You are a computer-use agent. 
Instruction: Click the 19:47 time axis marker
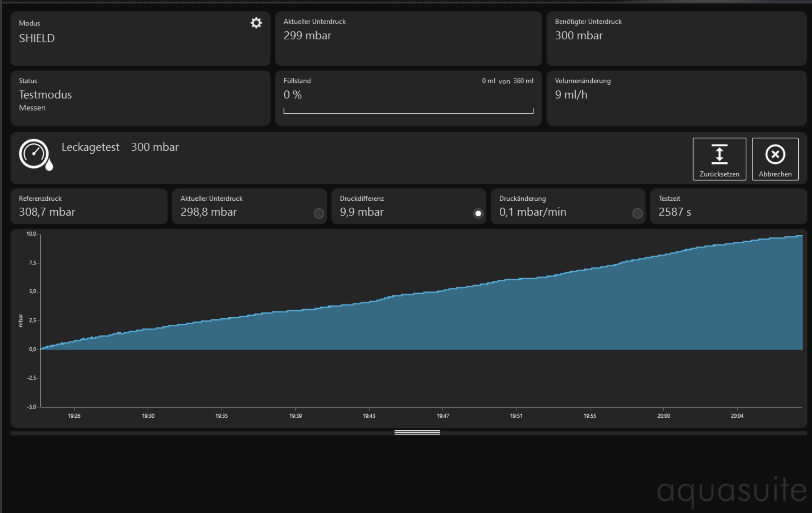pyautogui.click(x=443, y=415)
